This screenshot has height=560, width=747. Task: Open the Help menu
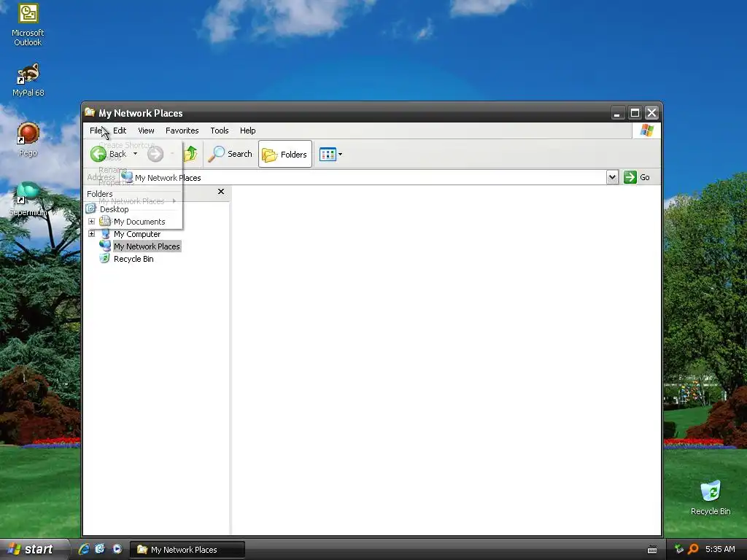(x=247, y=131)
